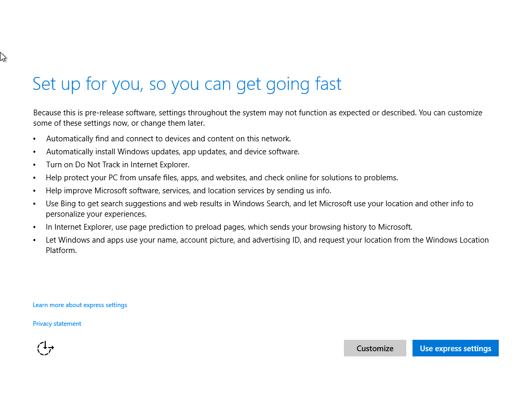Click the 'connect to devices and content' item

pyautogui.click(x=168, y=139)
